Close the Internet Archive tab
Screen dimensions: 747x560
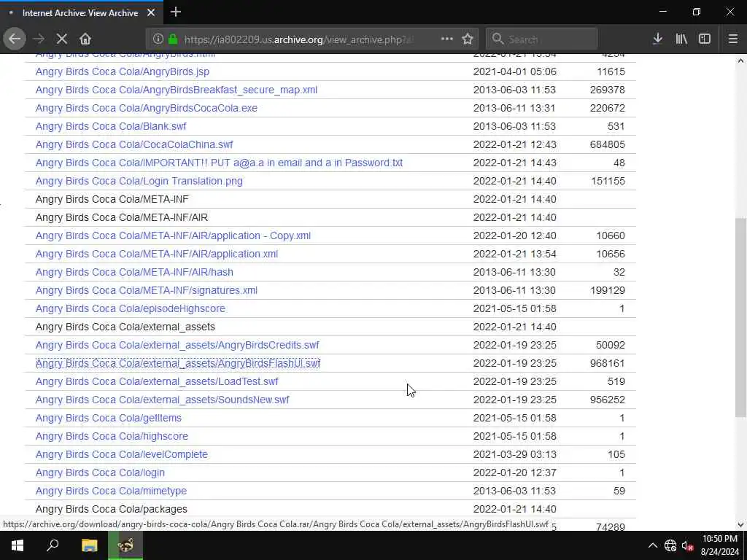(151, 13)
